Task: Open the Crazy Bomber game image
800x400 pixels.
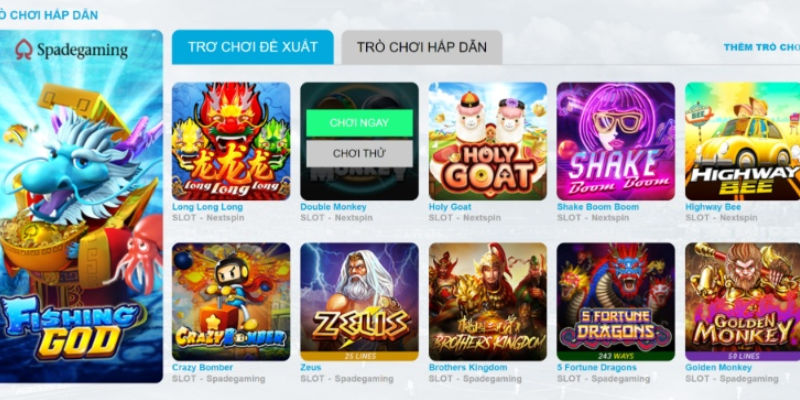Action: pos(231,302)
